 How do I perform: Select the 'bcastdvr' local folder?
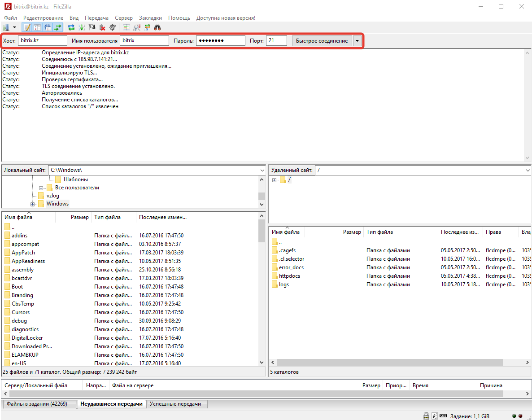(x=22, y=278)
